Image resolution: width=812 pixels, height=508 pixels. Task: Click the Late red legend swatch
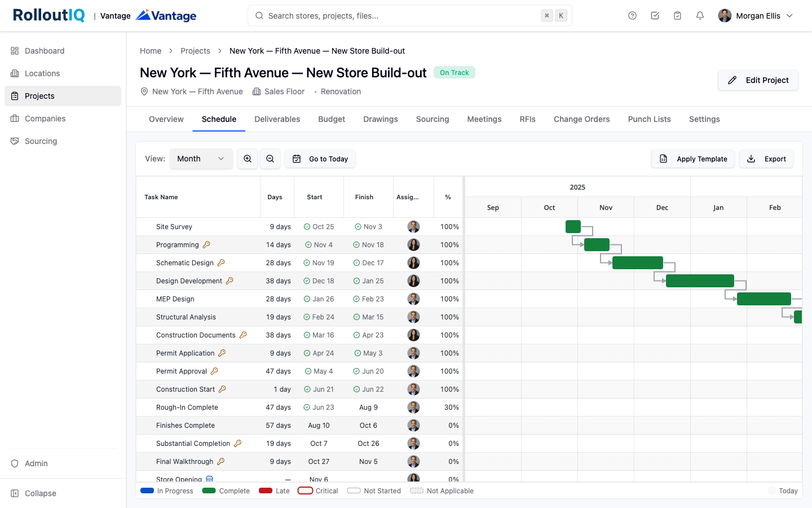point(266,491)
